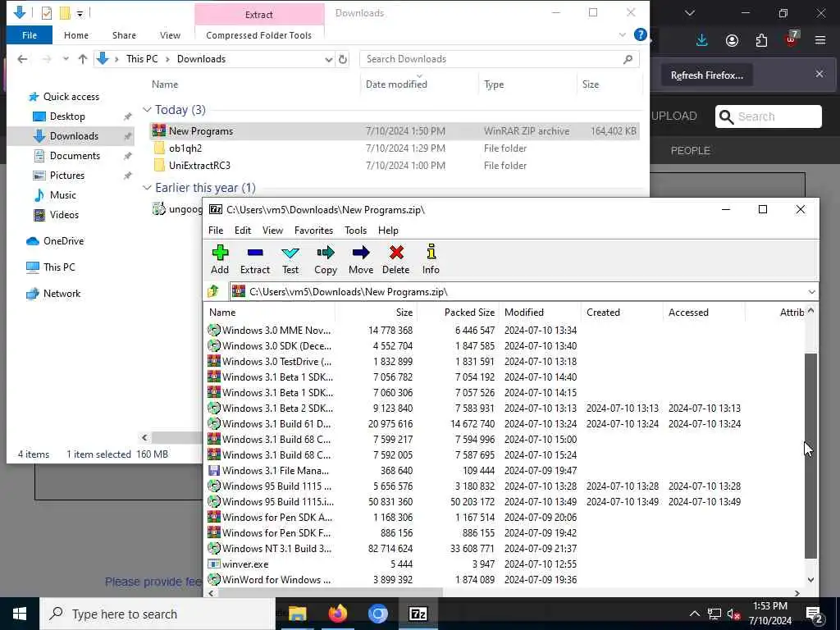Open Explorer help question mark icon
This screenshot has width=840, height=630.
tap(640, 34)
